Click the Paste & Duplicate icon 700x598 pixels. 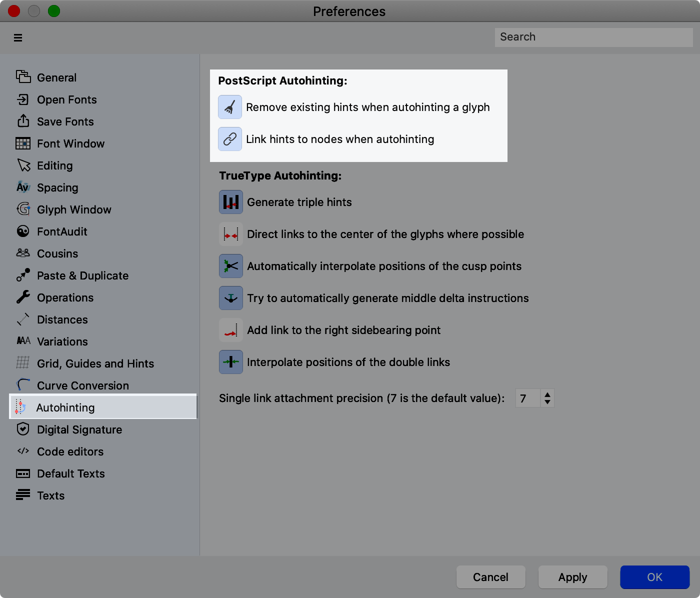pyautogui.click(x=23, y=275)
